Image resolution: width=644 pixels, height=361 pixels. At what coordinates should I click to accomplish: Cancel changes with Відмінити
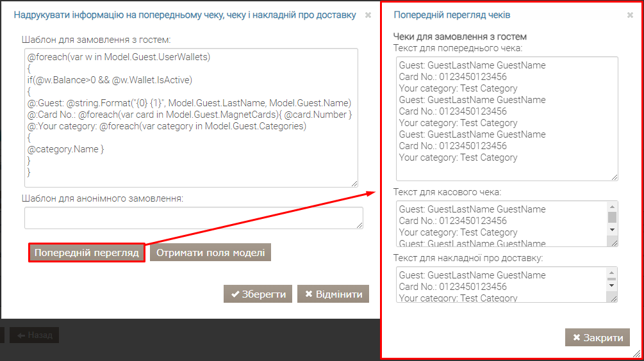coord(333,294)
